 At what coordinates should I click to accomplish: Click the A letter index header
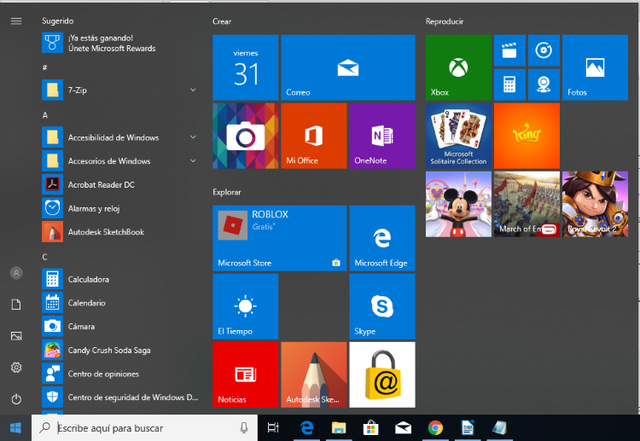[45, 115]
